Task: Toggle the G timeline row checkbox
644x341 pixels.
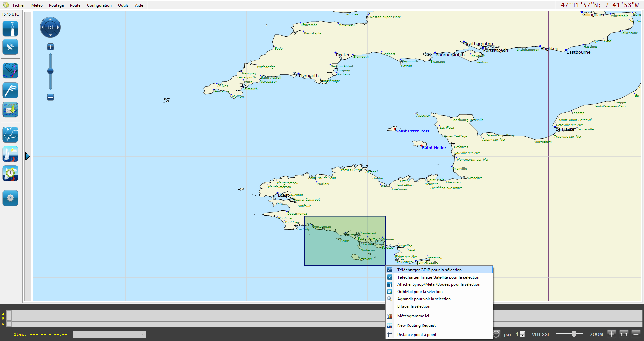Action: tap(9, 313)
